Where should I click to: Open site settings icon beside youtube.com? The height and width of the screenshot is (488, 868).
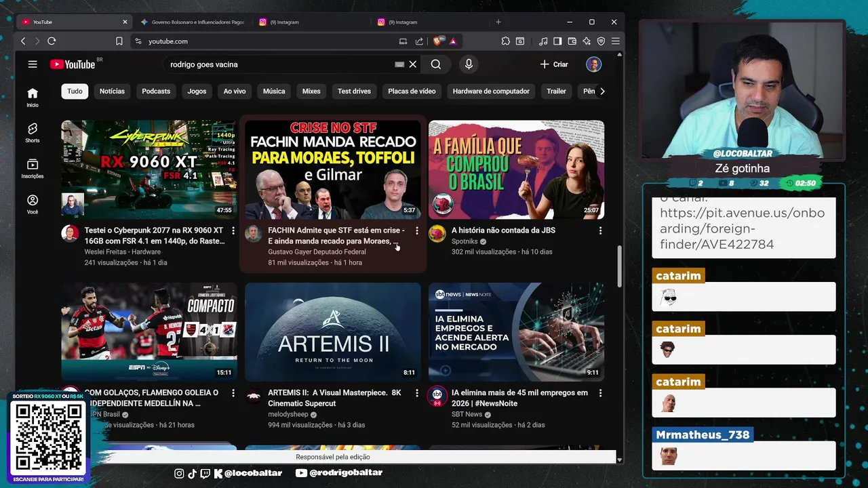[138, 41]
